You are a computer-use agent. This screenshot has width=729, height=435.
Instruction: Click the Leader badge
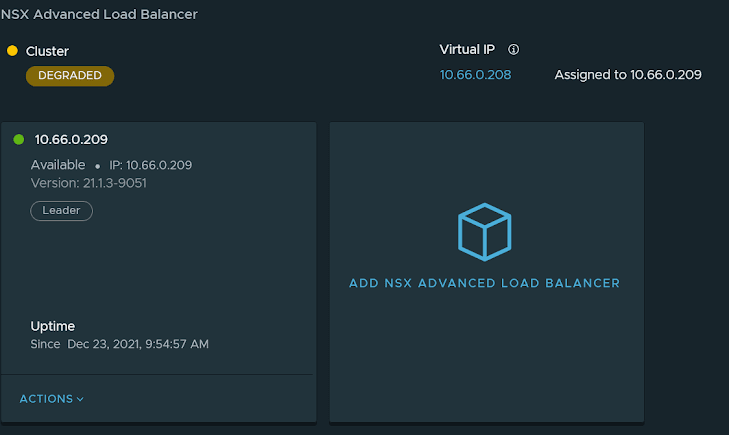coord(61,211)
